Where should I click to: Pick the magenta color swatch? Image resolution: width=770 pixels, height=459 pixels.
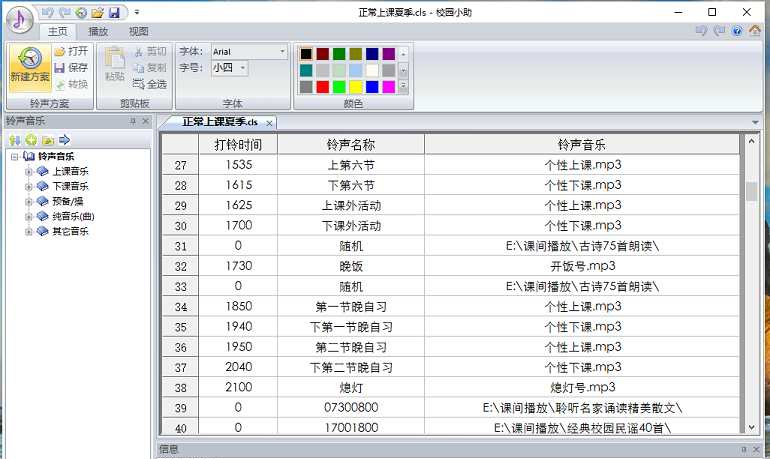pyautogui.click(x=388, y=87)
